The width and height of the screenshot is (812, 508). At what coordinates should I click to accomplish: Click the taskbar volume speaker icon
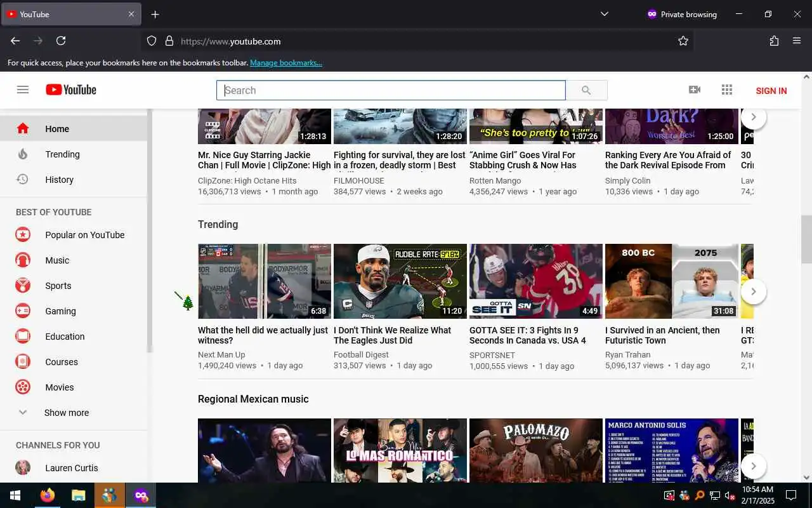click(x=730, y=495)
